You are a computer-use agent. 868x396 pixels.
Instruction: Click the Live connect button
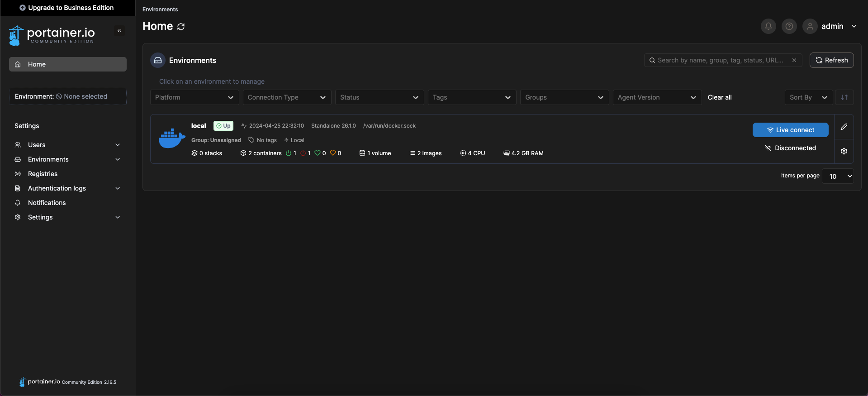[790, 130]
